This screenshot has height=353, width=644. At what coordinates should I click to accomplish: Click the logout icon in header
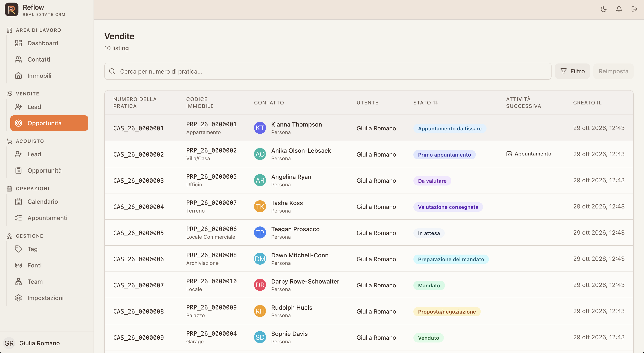click(635, 9)
